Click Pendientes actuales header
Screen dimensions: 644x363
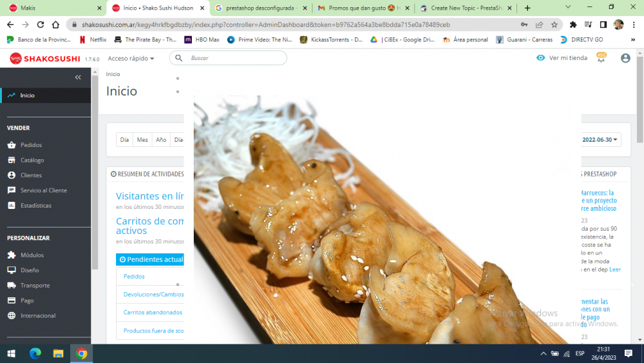pyautogui.click(x=150, y=259)
